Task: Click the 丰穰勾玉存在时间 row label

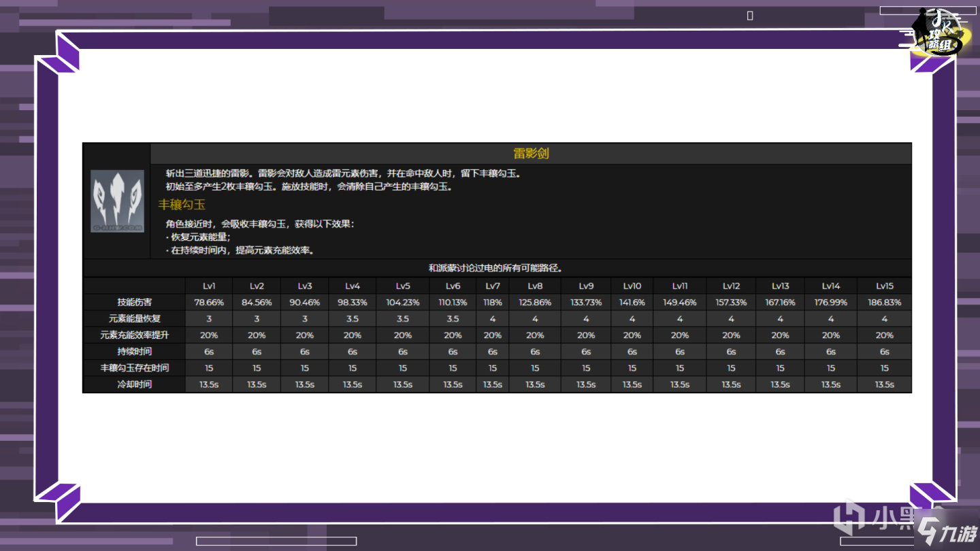Action: click(134, 368)
